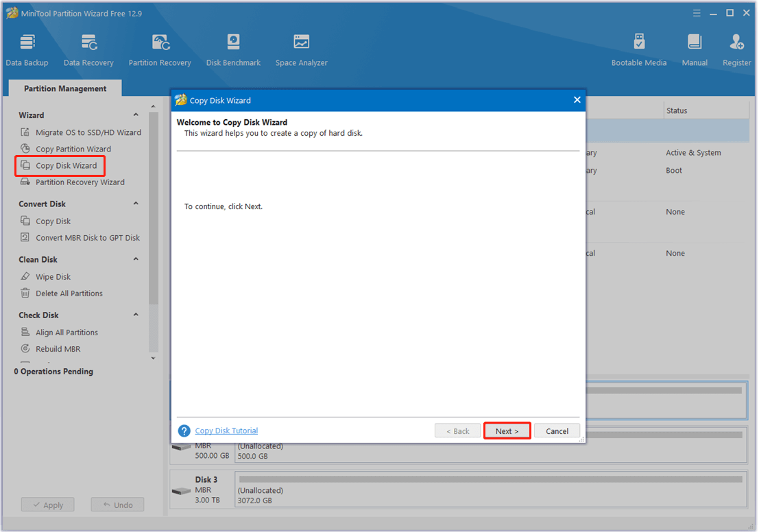Click the Copy Disk Wizard icon
This screenshot has width=759, height=532.
click(25, 165)
